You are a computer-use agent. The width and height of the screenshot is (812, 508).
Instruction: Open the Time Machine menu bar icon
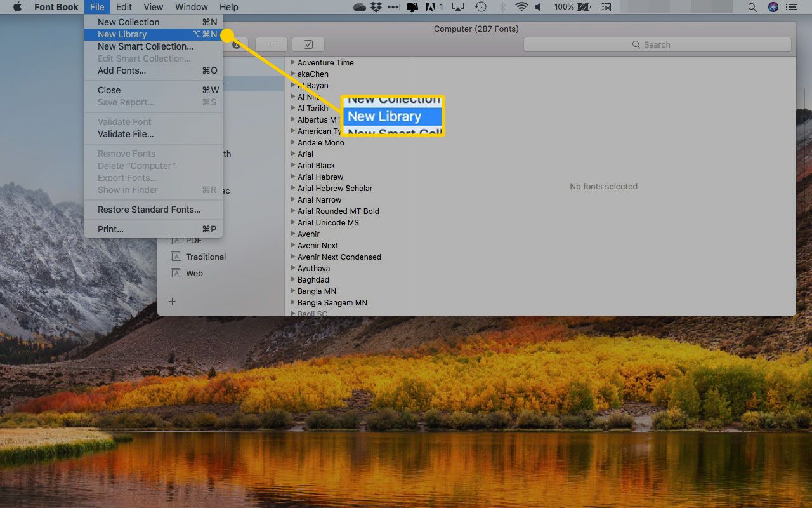pos(481,7)
